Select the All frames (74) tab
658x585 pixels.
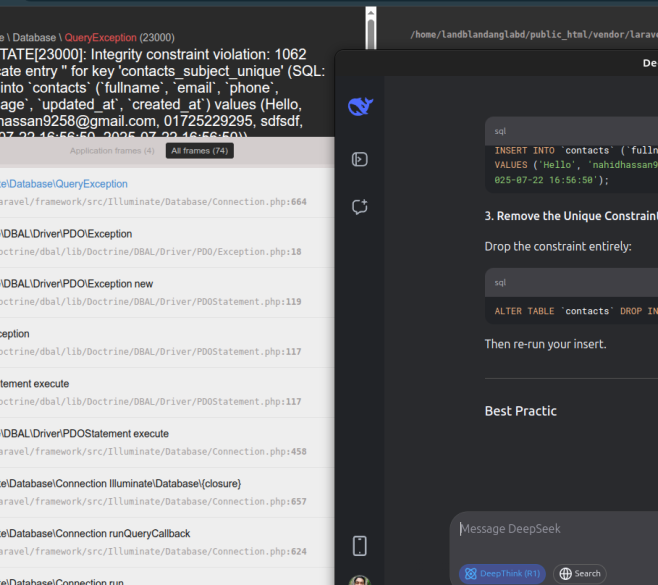click(x=199, y=151)
